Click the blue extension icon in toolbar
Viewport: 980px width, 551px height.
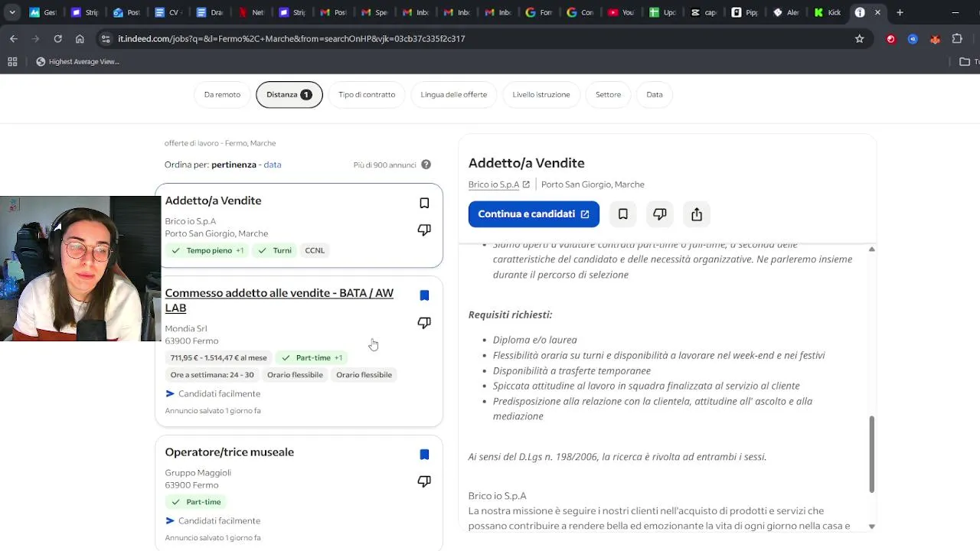(913, 38)
